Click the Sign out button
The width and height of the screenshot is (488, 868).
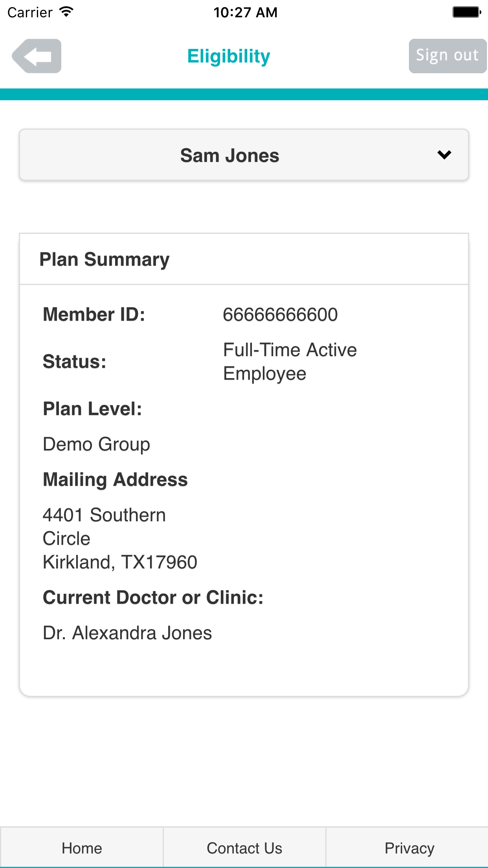click(x=447, y=56)
